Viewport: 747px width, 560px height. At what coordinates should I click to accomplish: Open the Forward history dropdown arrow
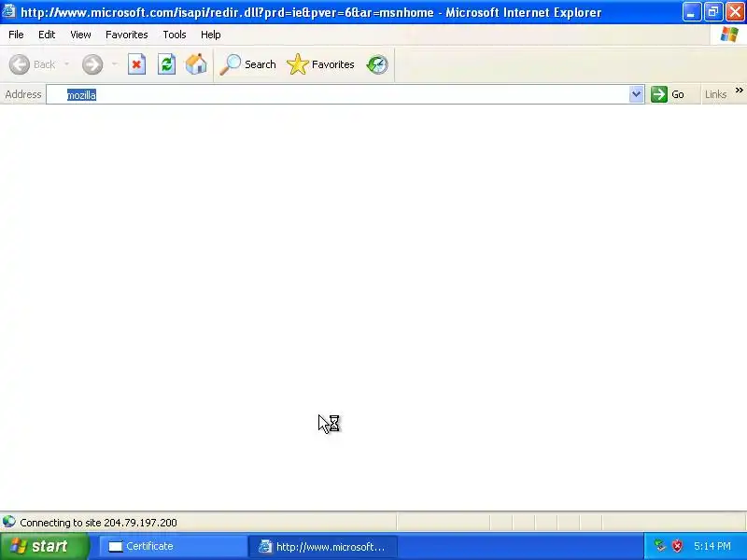pyautogui.click(x=114, y=64)
